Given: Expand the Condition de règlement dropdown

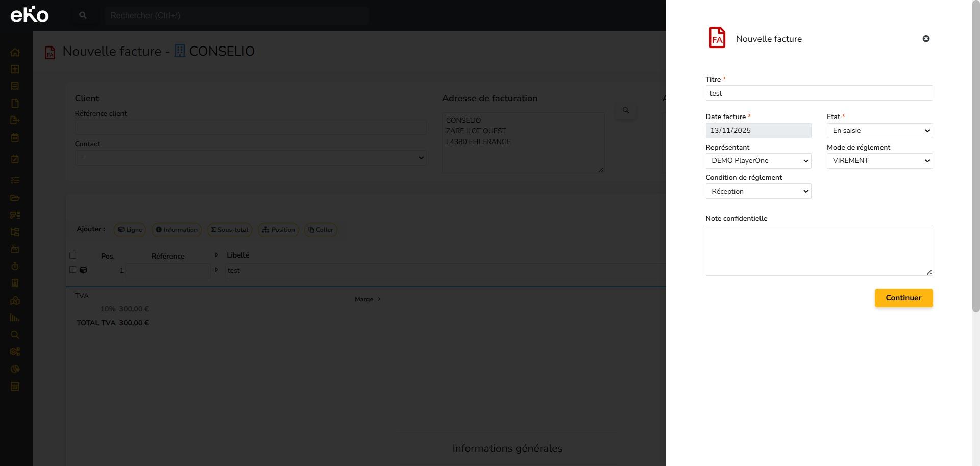Looking at the screenshot, I should point(758,192).
